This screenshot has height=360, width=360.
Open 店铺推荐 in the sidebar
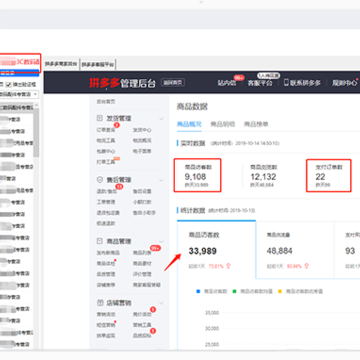106,285
